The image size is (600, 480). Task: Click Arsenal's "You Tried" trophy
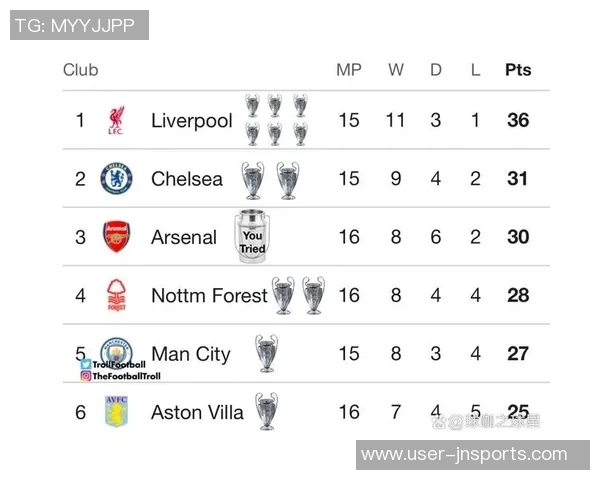[x=252, y=237]
